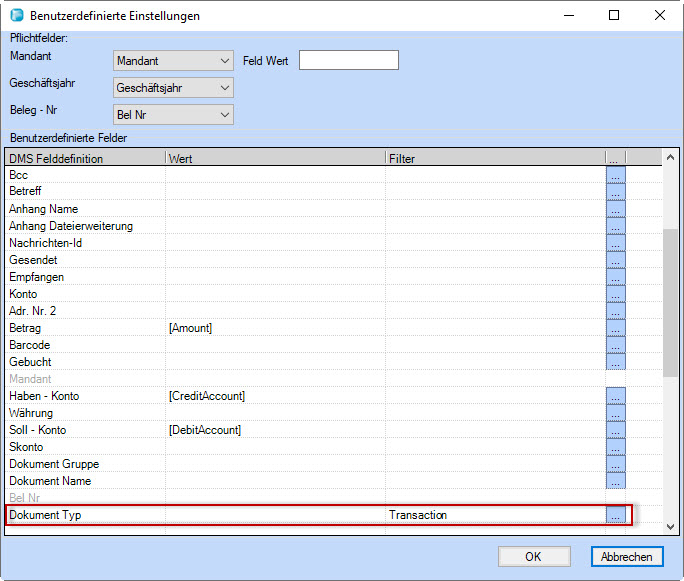684x581 pixels.
Task: Open the Geschäftsjahr combo box
Action: click(173, 88)
